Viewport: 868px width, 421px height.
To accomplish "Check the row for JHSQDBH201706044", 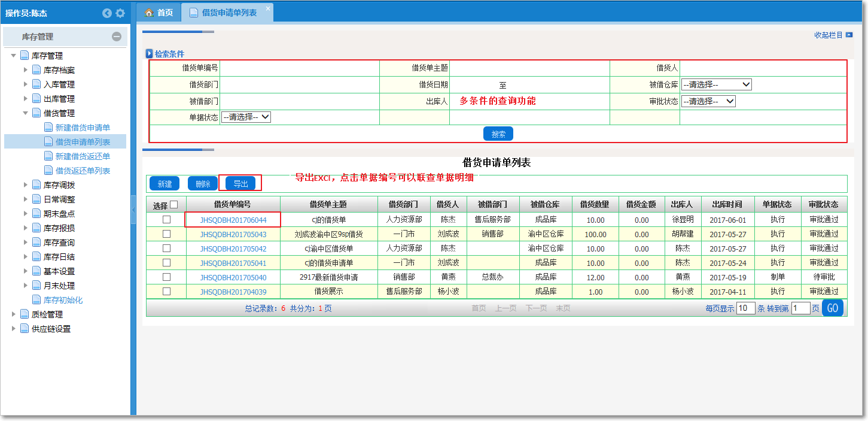I will (x=166, y=220).
